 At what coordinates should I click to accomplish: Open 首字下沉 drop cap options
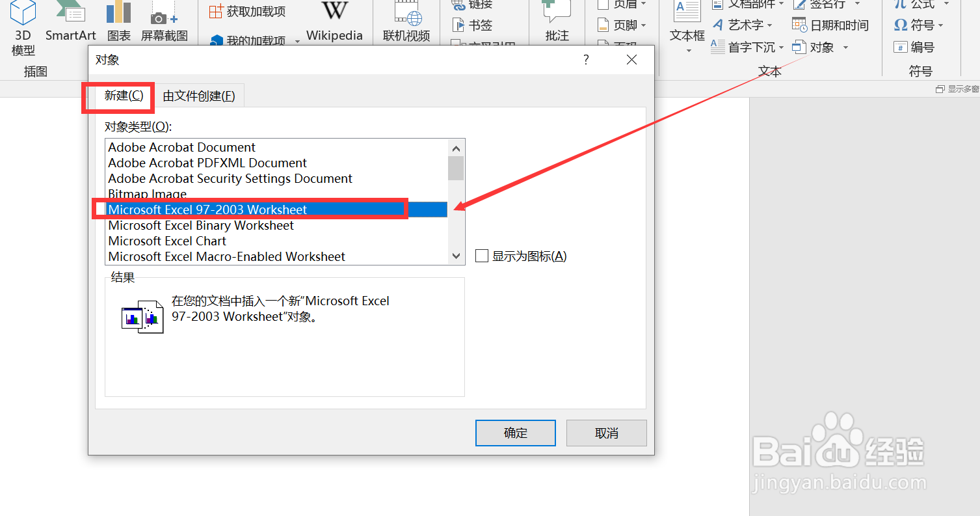(748, 47)
